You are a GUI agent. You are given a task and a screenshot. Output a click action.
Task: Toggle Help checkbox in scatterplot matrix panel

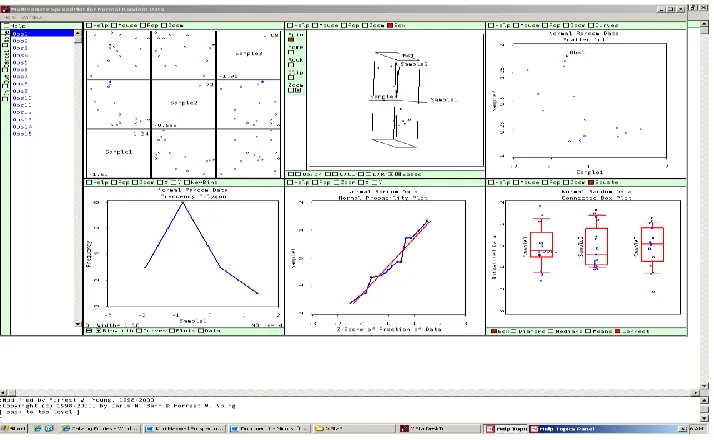[89, 26]
